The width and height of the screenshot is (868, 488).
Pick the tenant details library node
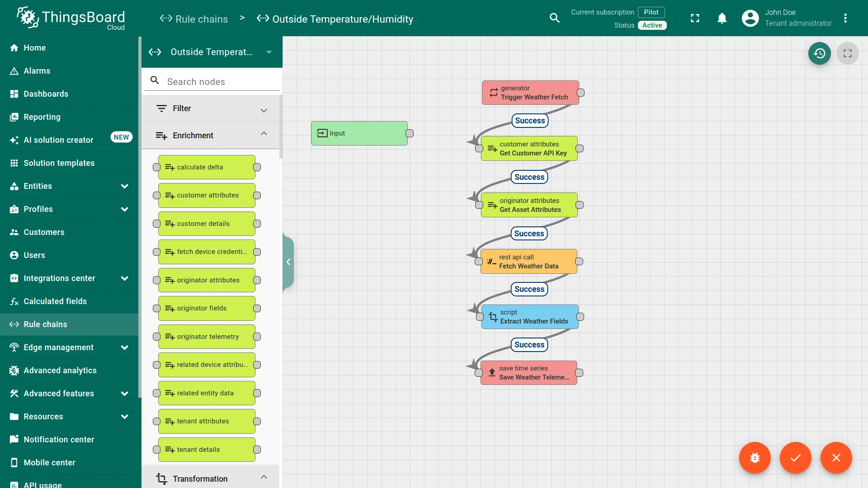(x=207, y=450)
